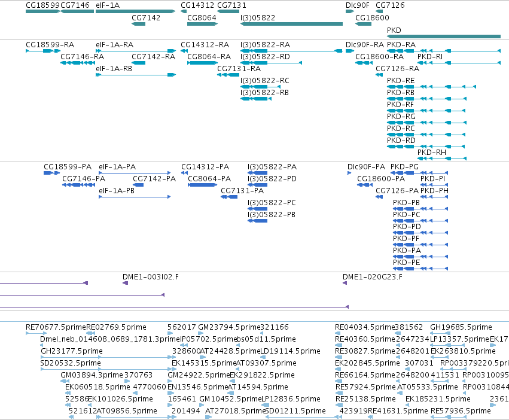This screenshot has height=420, width=509.
Task: Click transcript CG14312-RA
Action: [205, 44]
